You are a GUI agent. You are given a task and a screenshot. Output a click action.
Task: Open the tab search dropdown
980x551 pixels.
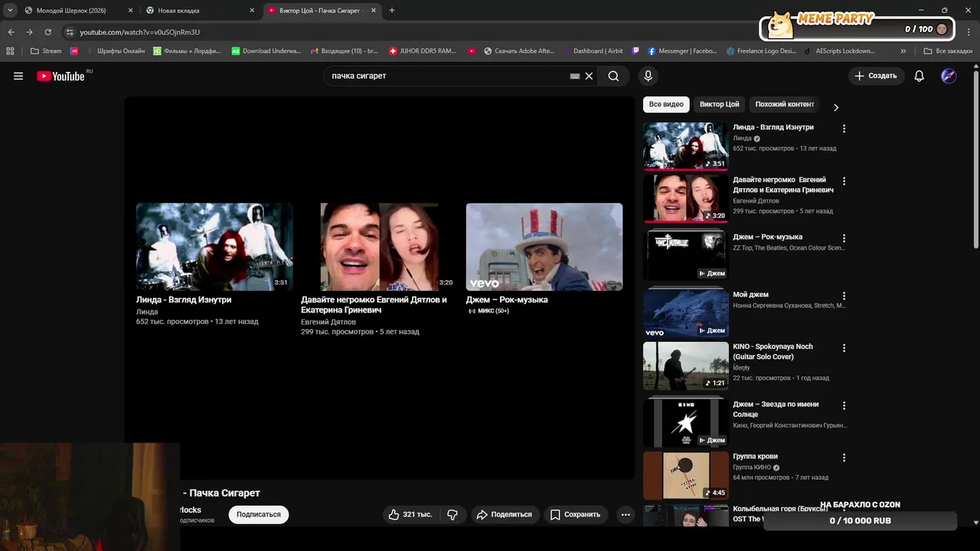tap(10, 11)
